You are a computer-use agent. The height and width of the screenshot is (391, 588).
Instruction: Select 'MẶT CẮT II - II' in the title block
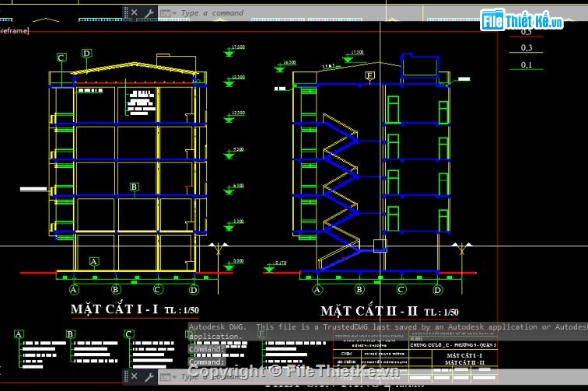click(x=464, y=362)
